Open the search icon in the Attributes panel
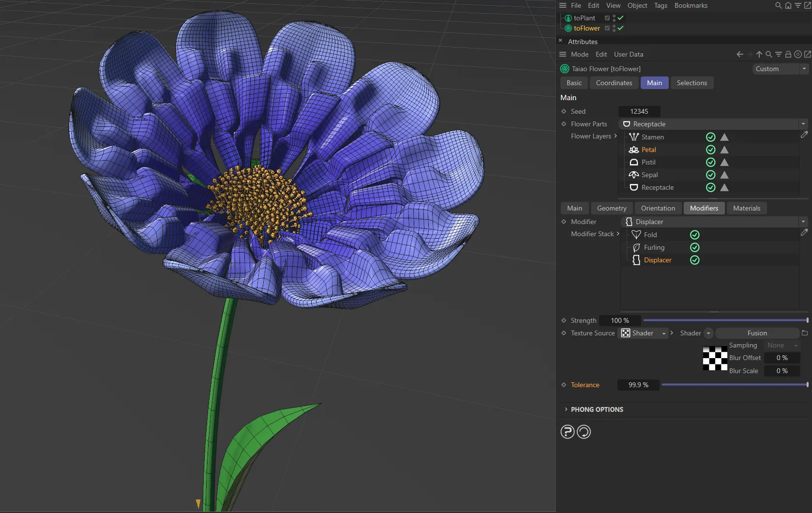Screen dimensions: 812x513 click(x=768, y=54)
